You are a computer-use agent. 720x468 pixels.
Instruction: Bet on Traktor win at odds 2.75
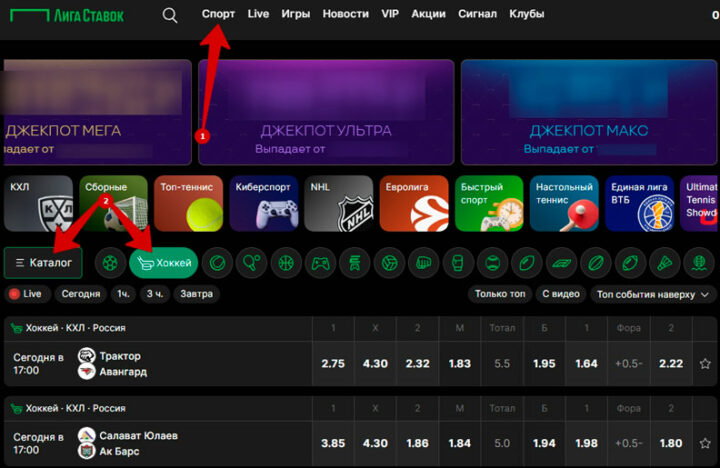pos(333,364)
